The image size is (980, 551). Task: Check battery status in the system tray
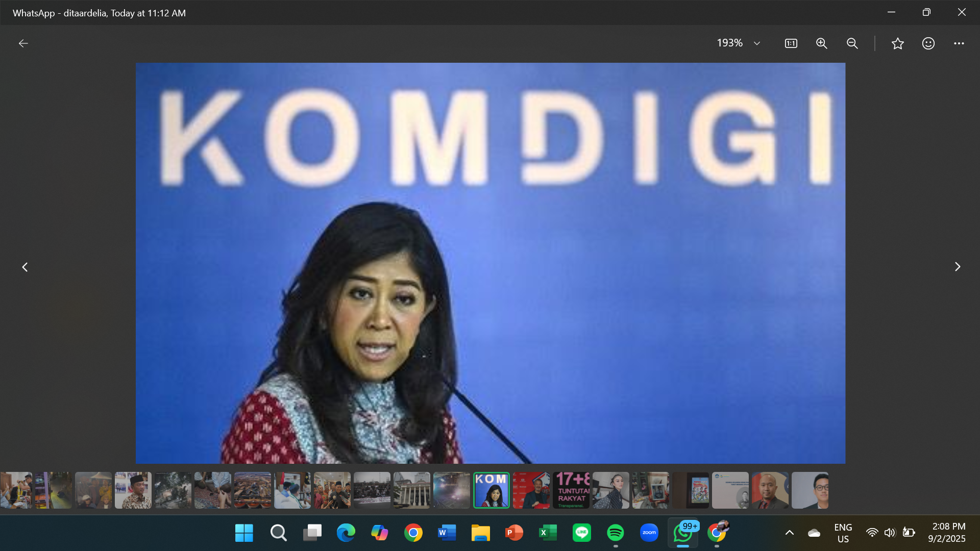point(909,533)
